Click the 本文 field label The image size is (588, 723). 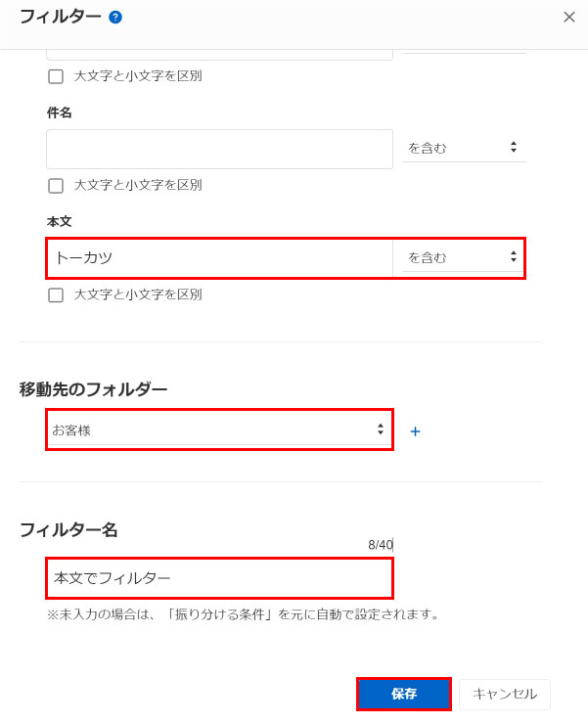coord(60,222)
